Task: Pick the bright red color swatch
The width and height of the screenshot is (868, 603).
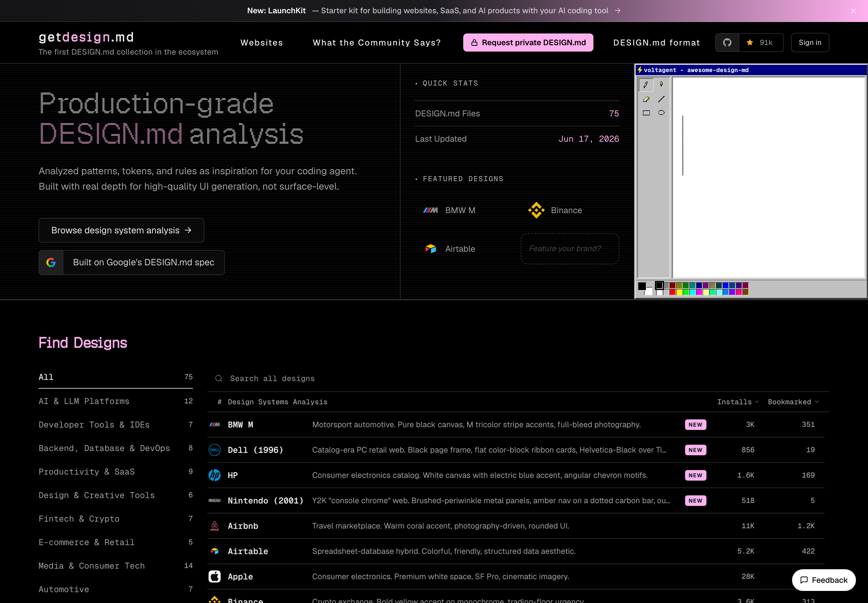Action: [673, 292]
